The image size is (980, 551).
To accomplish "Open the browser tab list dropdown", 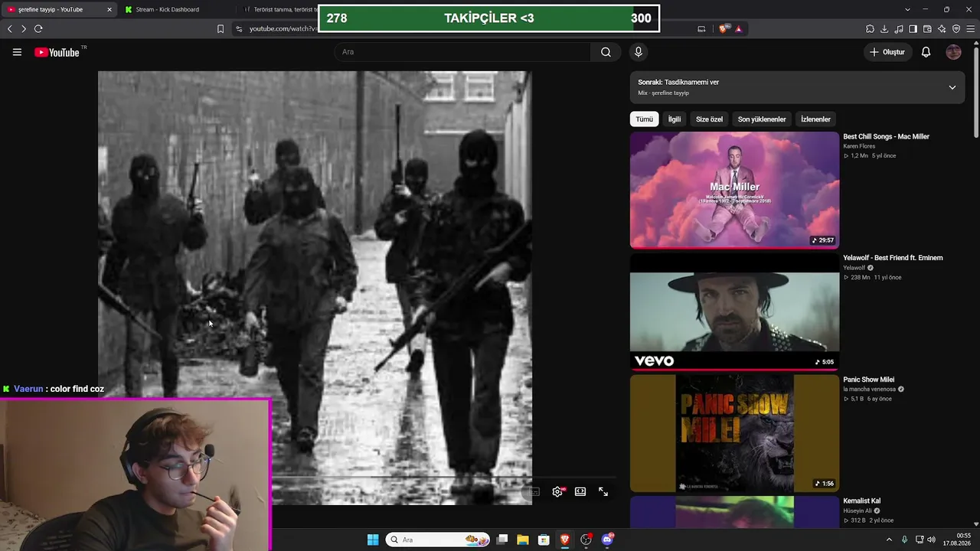I will [908, 9].
